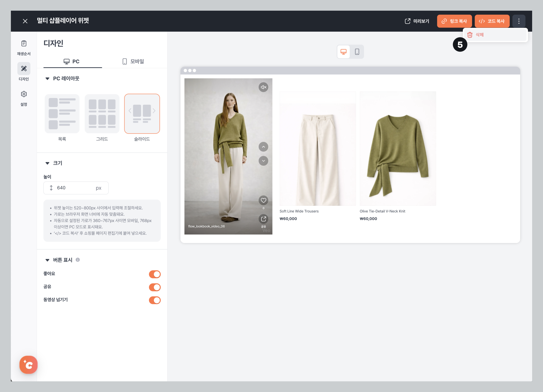Switch to the 모바일 tab
The height and width of the screenshot is (392, 543).
(133, 61)
